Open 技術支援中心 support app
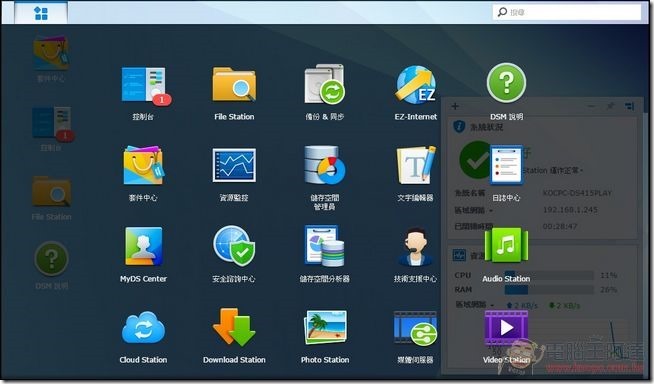Screen dimensions: 654x384 click(x=415, y=255)
